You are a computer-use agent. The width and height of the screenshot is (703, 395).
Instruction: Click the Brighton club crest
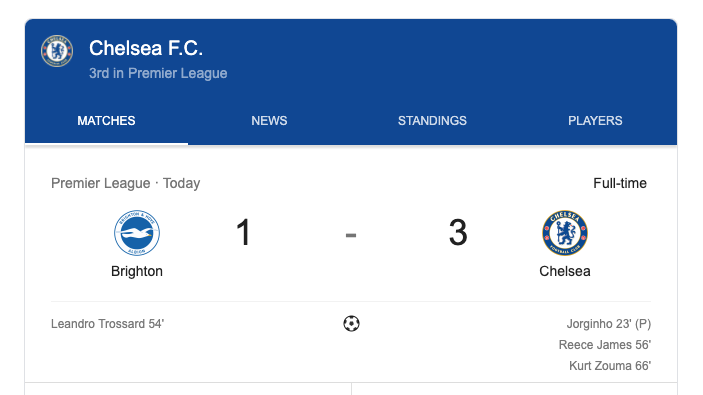coord(137,233)
